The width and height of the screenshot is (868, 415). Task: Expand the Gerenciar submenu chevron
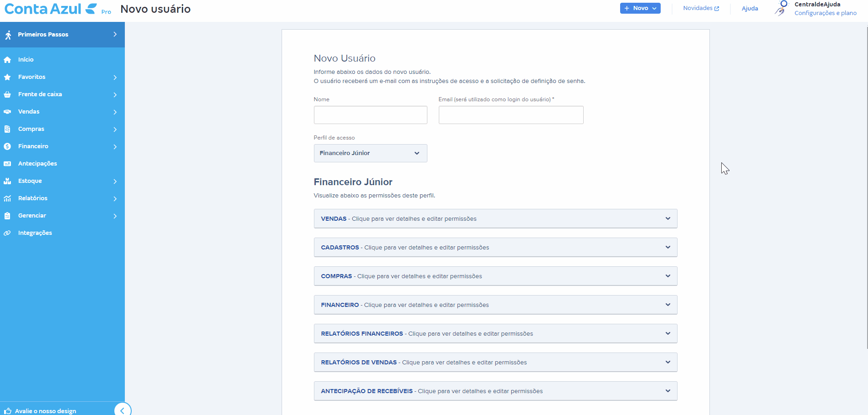(115, 216)
